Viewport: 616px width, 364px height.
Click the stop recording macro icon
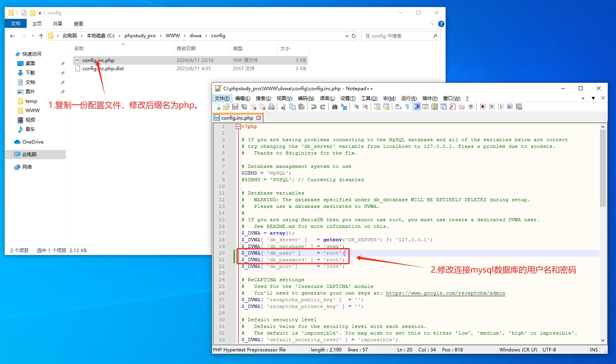(492, 107)
